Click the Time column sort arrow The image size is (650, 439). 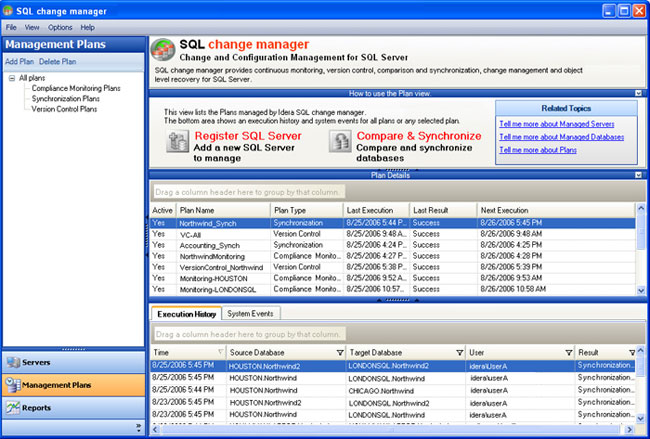click(221, 352)
